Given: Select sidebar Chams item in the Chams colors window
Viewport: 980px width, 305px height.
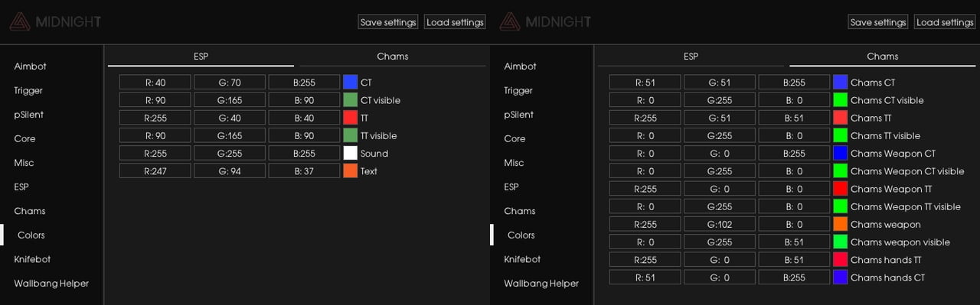Looking at the screenshot, I should point(519,211).
